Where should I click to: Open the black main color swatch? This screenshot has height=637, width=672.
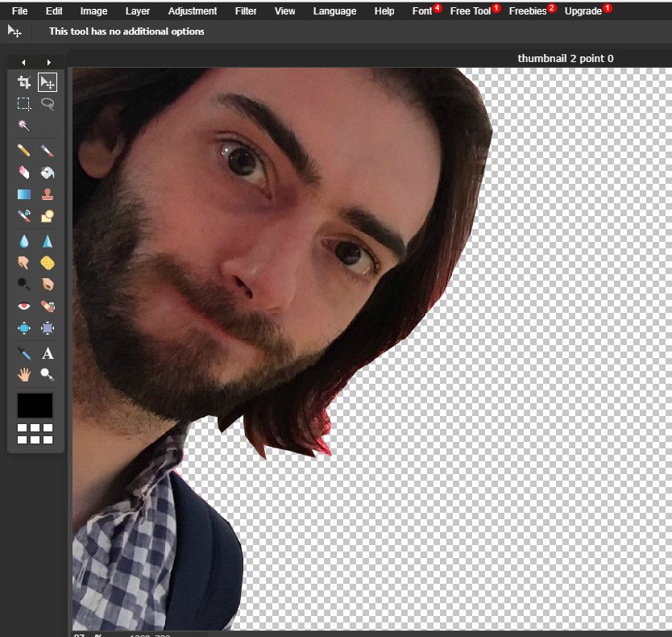coord(35,406)
